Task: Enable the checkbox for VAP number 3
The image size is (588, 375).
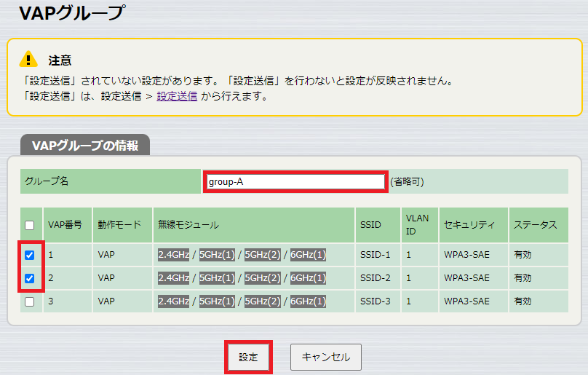Action: (x=29, y=301)
